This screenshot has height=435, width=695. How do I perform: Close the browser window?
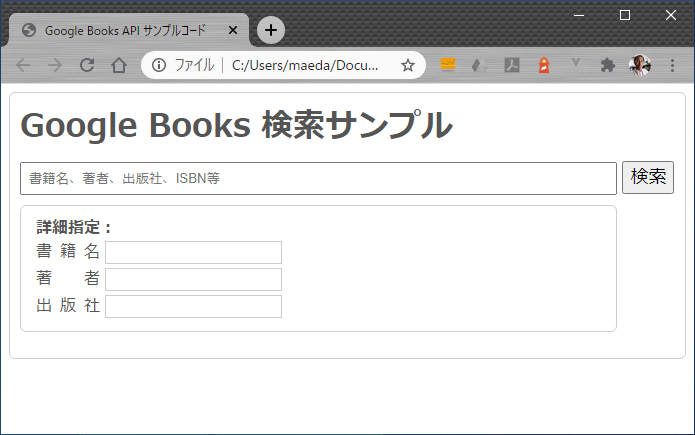tap(671, 15)
